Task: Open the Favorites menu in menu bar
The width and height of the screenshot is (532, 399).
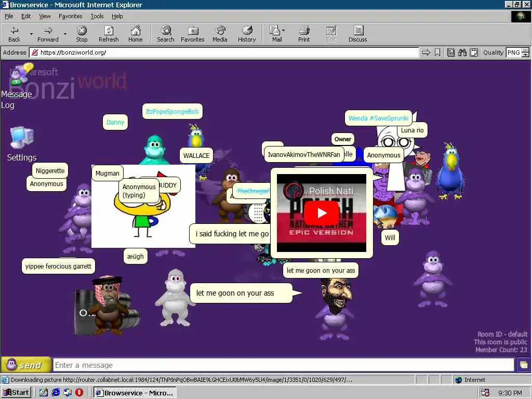Action: click(70, 16)
